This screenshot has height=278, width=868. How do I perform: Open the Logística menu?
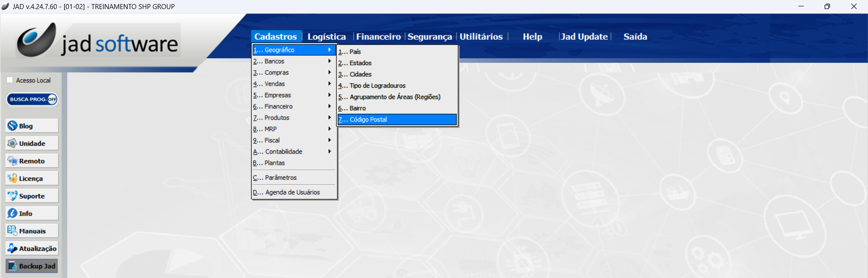coord(326,37)
